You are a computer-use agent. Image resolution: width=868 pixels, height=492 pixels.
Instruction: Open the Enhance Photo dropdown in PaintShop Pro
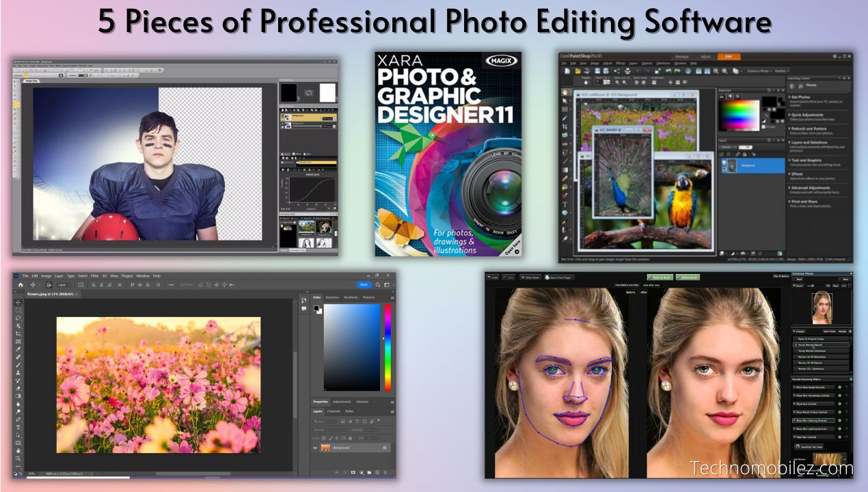(x=759, y=71)
